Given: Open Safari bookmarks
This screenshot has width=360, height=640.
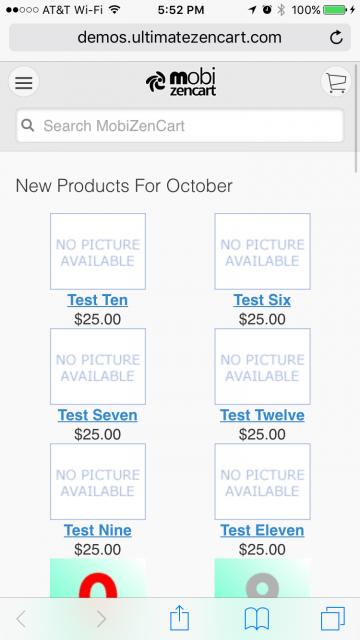Looking at the screenshot, I should pos(257,619).
